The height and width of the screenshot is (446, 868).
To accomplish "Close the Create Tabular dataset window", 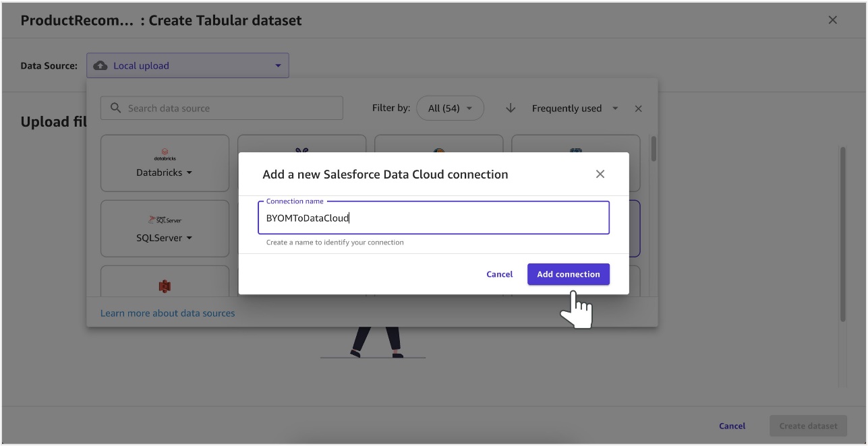I will [832, 20].
